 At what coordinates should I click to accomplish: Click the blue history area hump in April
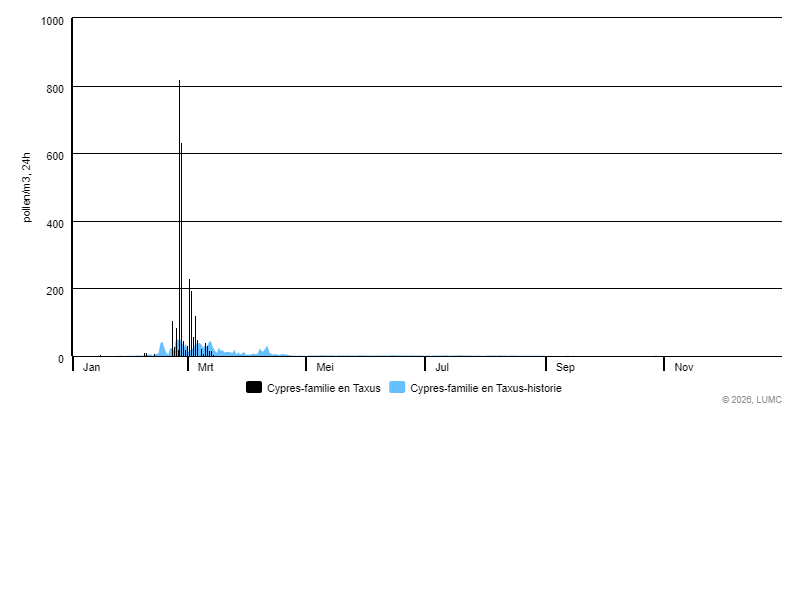(266, 351)
